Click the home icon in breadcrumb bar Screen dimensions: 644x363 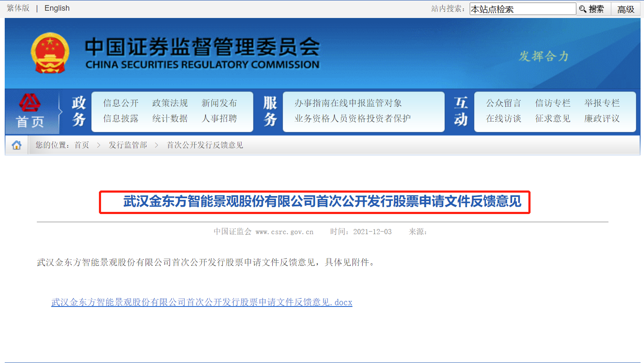(x=17, y=145)
